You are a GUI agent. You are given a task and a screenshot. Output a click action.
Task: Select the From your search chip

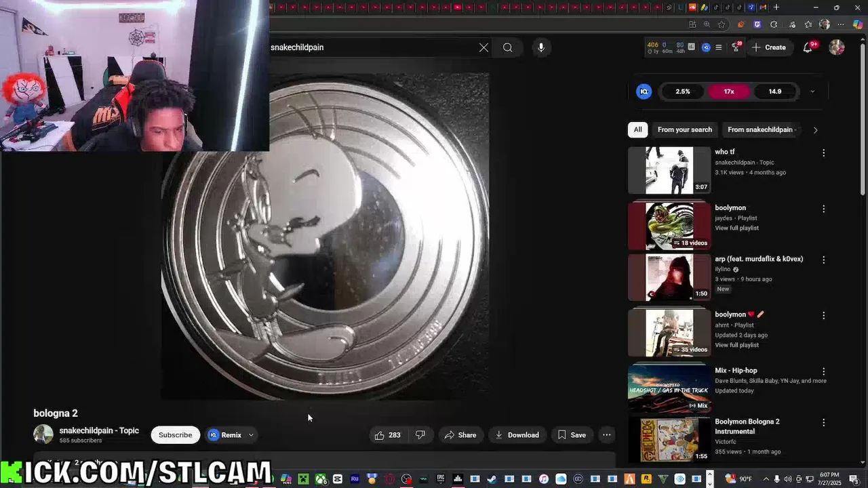point(685,129)
